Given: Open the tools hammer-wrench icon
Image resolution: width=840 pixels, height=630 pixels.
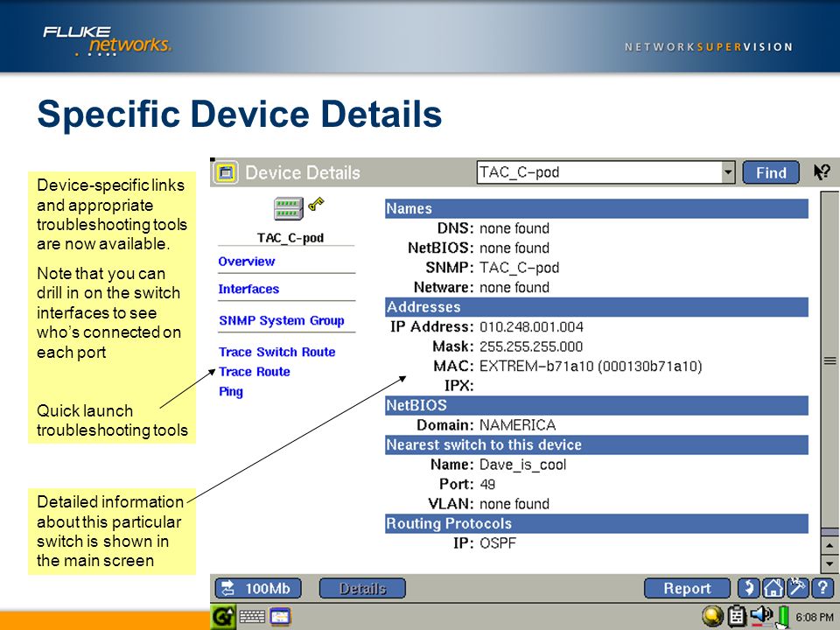Looking at the screenshot, I should pyautogui.click(x=797, y=588).
